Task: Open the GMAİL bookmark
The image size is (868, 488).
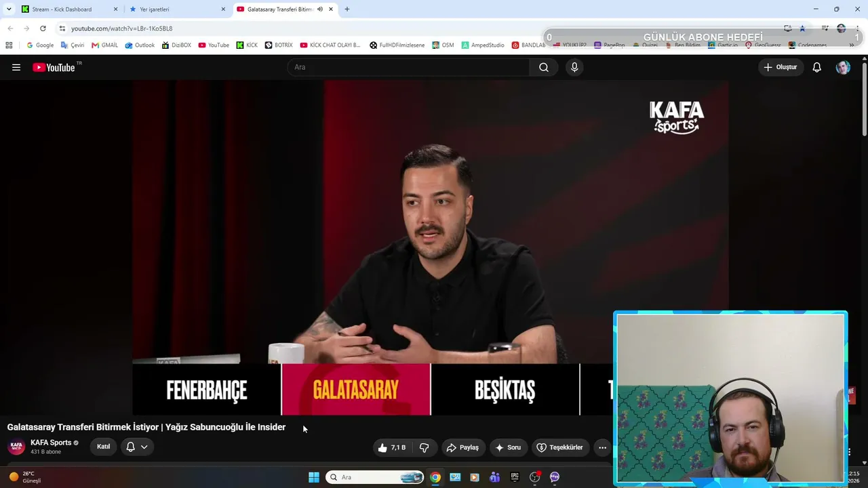Action: tap(104, 45)
